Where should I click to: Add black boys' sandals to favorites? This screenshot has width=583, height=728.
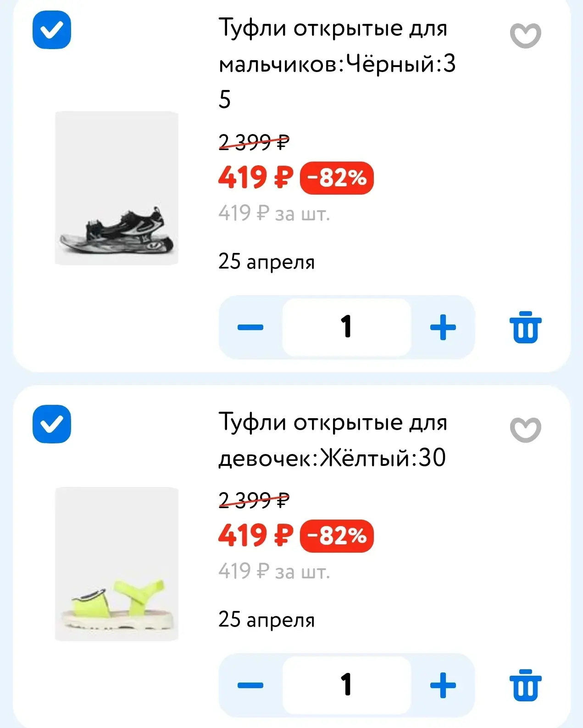coord(525,35)
